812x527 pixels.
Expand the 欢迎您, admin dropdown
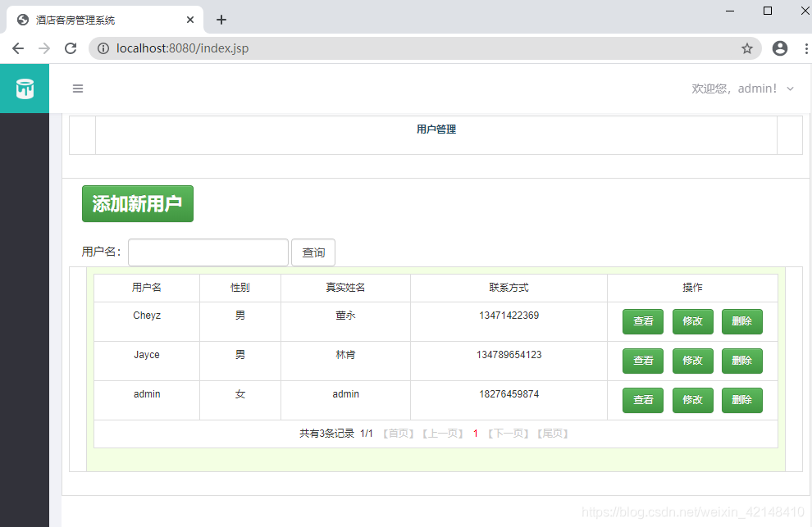tap(743, 89)
